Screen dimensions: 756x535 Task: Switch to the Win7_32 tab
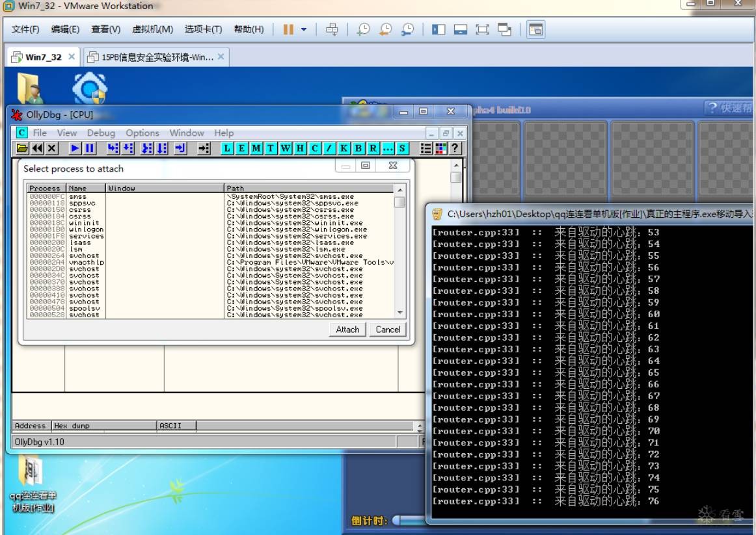[x=42, y=57]
